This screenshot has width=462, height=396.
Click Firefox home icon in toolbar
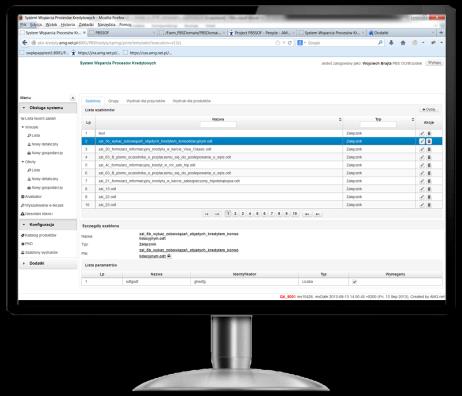point(403,43)
